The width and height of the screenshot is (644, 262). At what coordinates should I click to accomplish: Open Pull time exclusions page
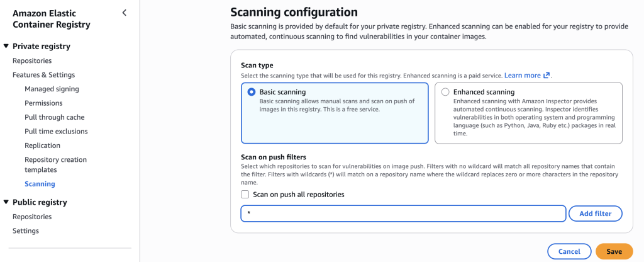click(x=56, y=132)
